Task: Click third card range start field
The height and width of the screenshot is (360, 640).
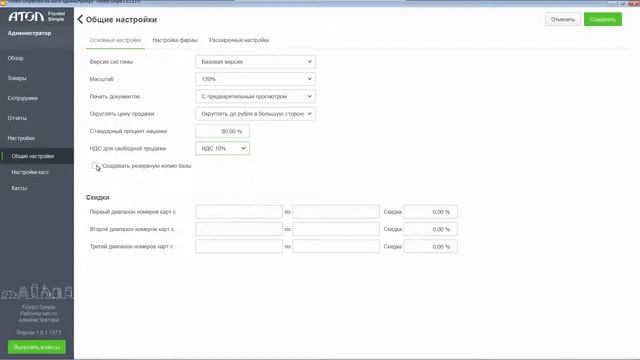Action: point(239,247)
